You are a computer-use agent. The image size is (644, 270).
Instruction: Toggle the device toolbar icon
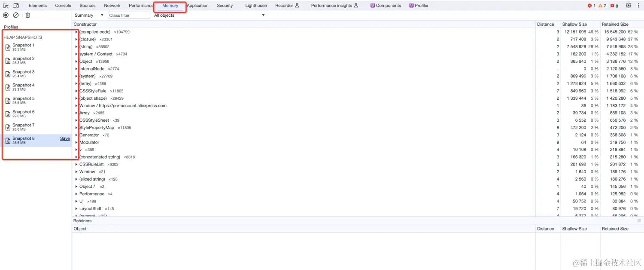tap(16, 6)
